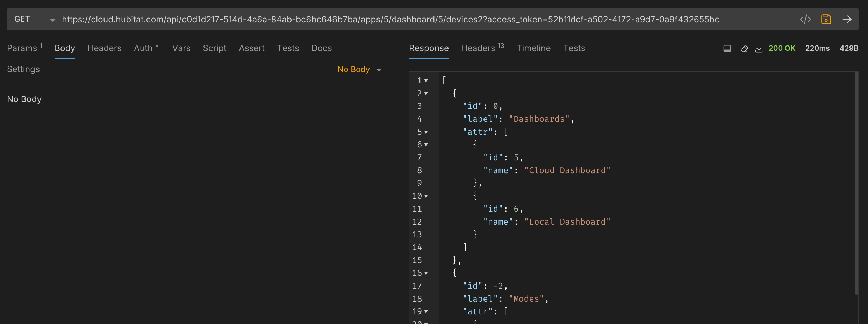
Task: Send the request using the arrow icon
Action: (x=847, y=19)
